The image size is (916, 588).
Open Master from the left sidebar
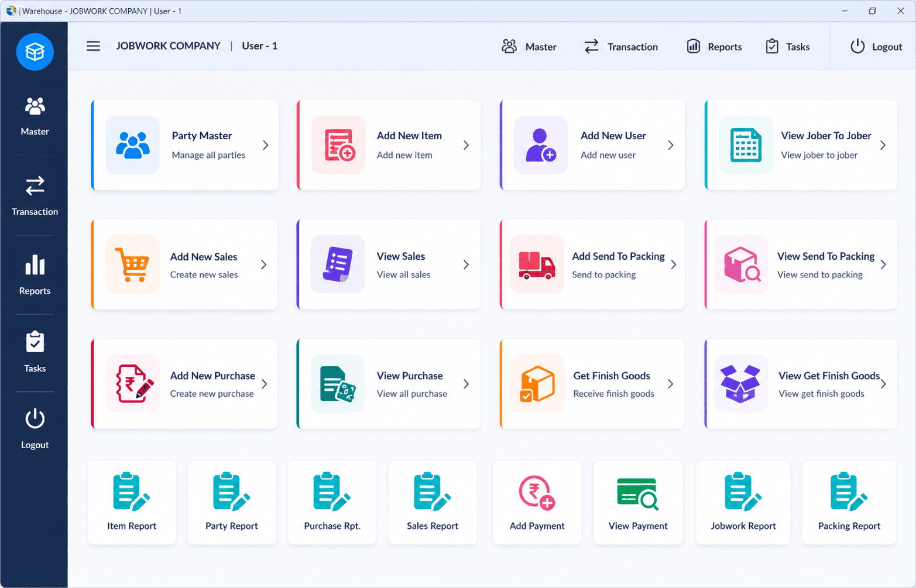[35, 116]
